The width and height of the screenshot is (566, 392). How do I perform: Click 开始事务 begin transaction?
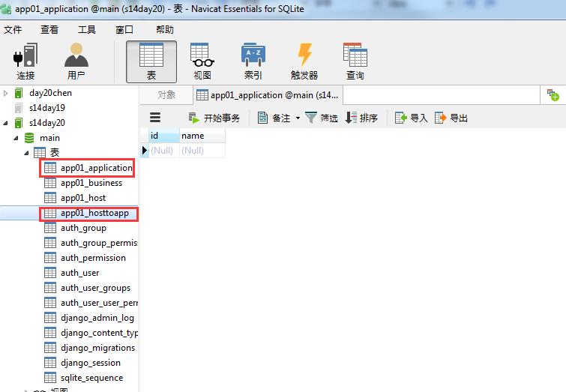click(214, 118)
